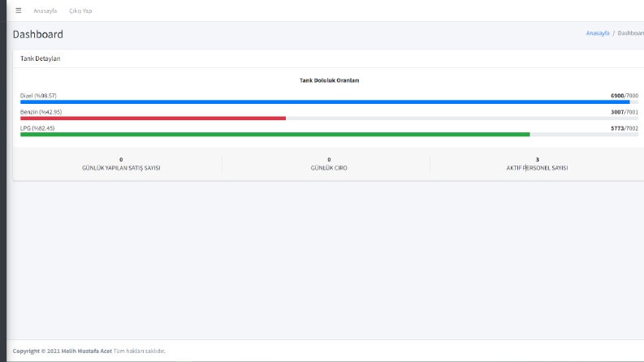Open Anasayfa in top navigation bar
The height and width of the screenshot is (362, 644).
click(x=45, y=11)
